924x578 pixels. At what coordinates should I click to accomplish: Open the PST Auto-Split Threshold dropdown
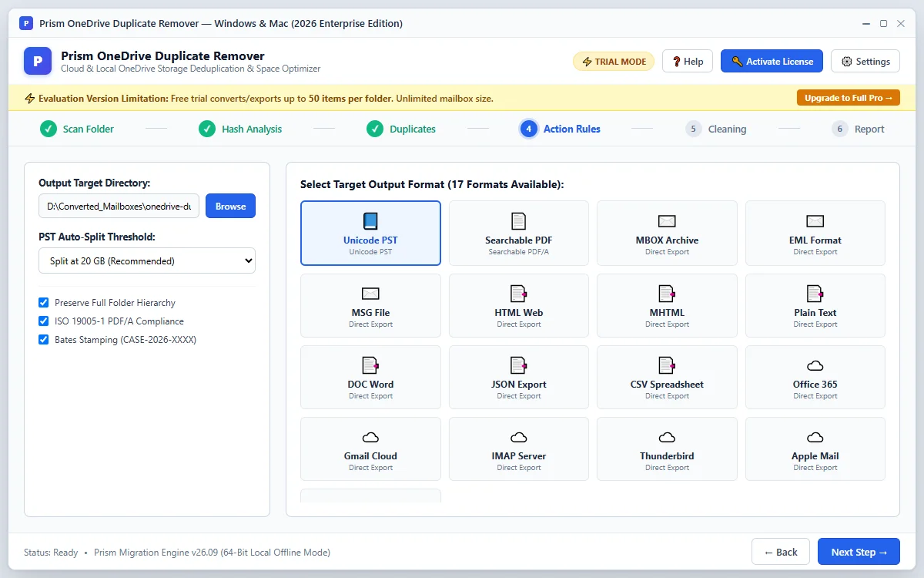pyautogui.click(x=147, y=260)
